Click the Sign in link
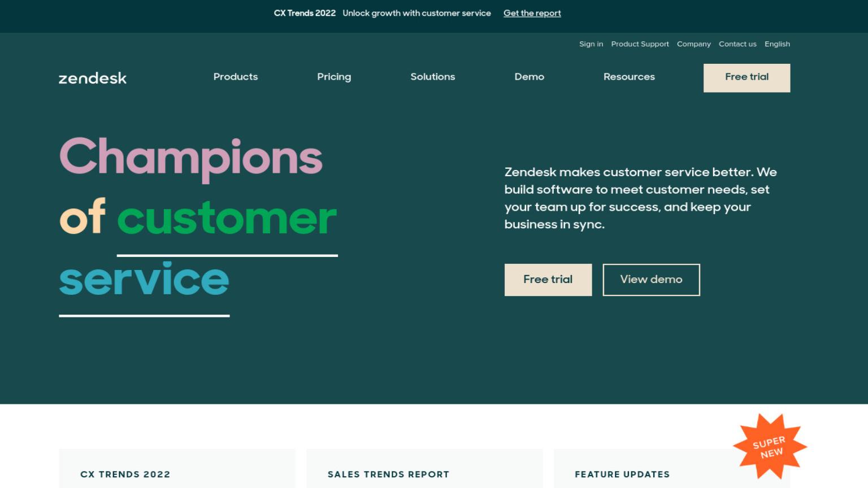Viewport: 868px width, 488px height. pyautogui.click(x=591, y=44)
